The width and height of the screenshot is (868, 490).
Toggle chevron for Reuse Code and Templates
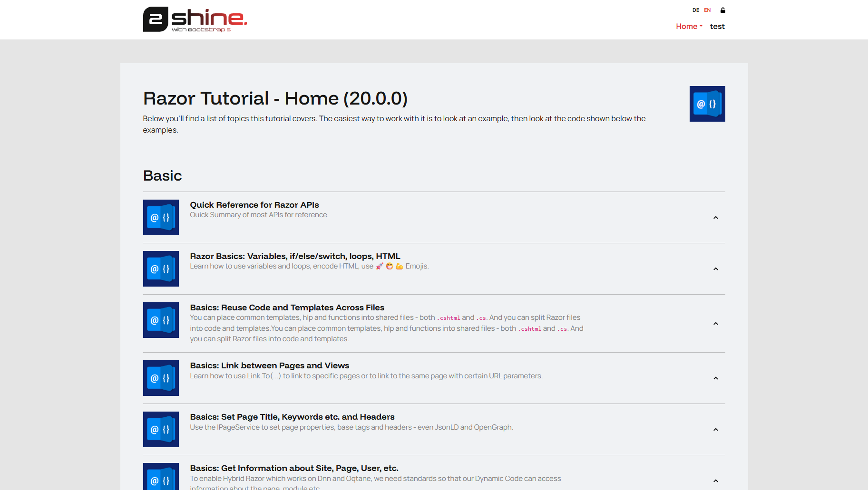[x=715, y=324]
